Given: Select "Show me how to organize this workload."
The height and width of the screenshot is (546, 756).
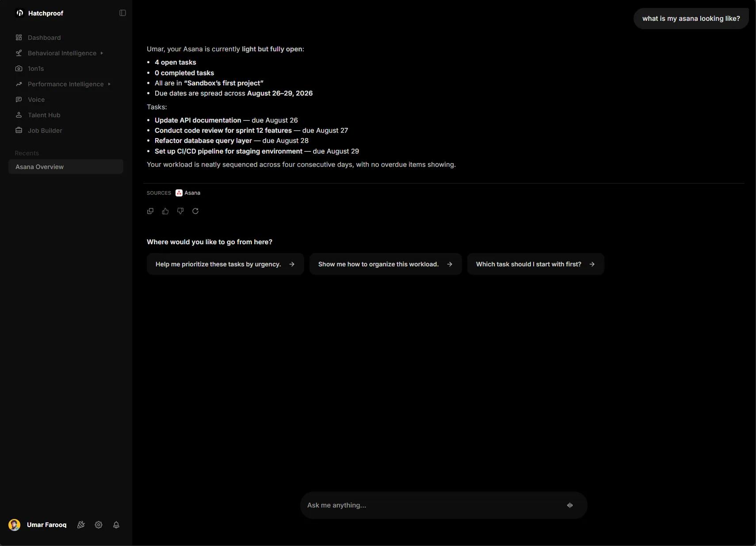Looking at the screenshot, I should [386, 264].
